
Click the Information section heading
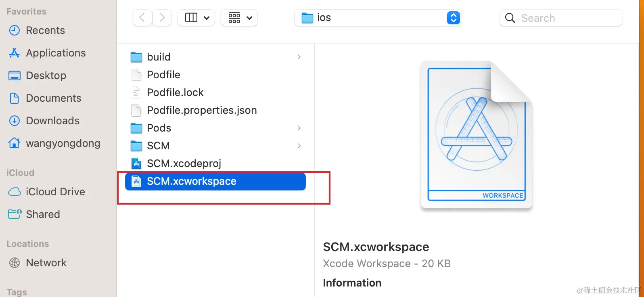point(352,283)
